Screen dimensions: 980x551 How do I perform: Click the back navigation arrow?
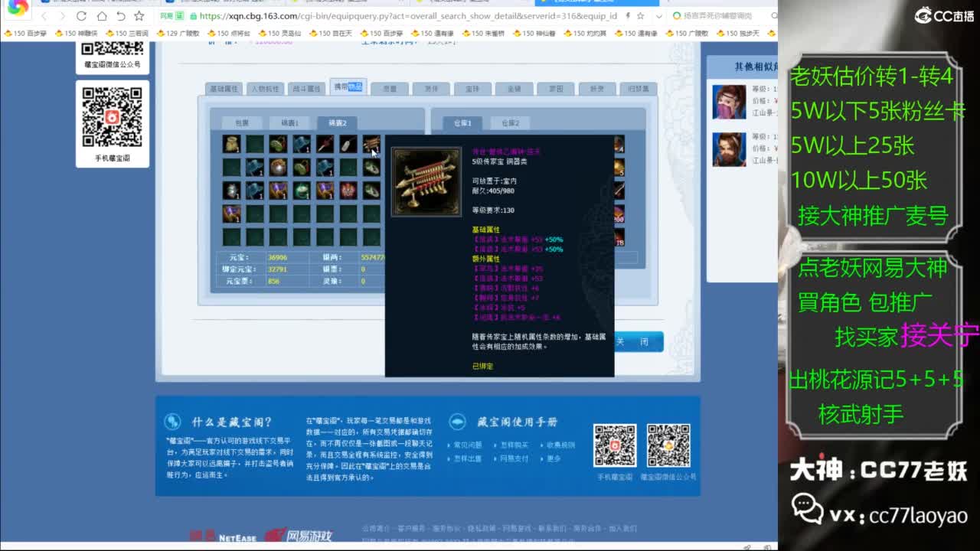coord(44,16)
